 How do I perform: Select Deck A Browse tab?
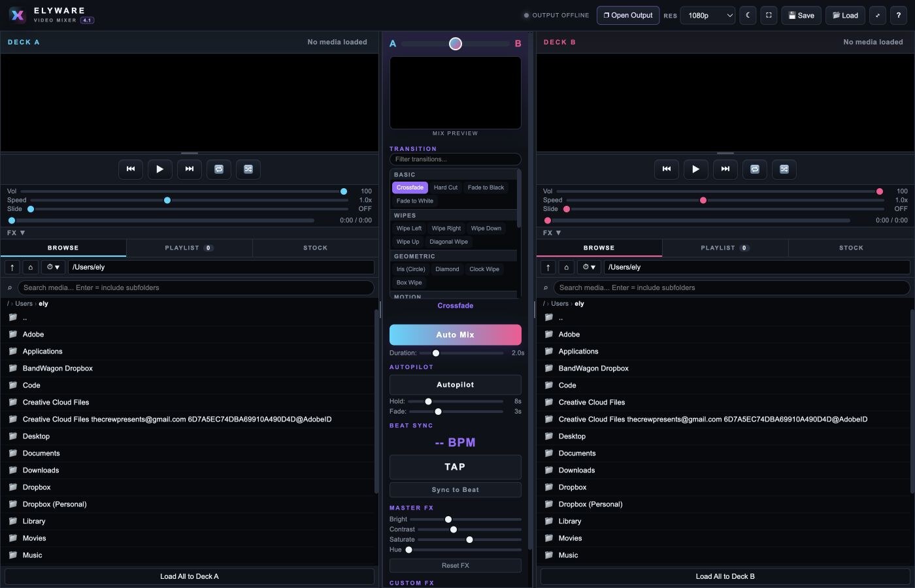click(63, 248)
